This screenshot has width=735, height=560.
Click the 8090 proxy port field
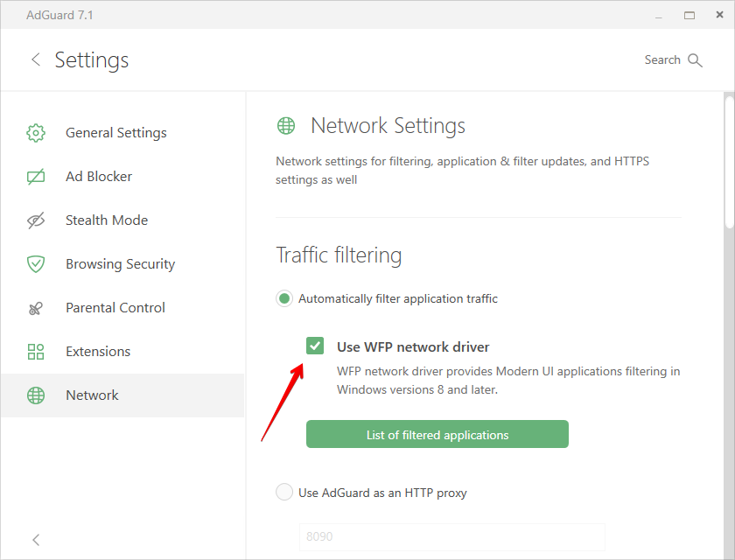(x=452, y=536)
